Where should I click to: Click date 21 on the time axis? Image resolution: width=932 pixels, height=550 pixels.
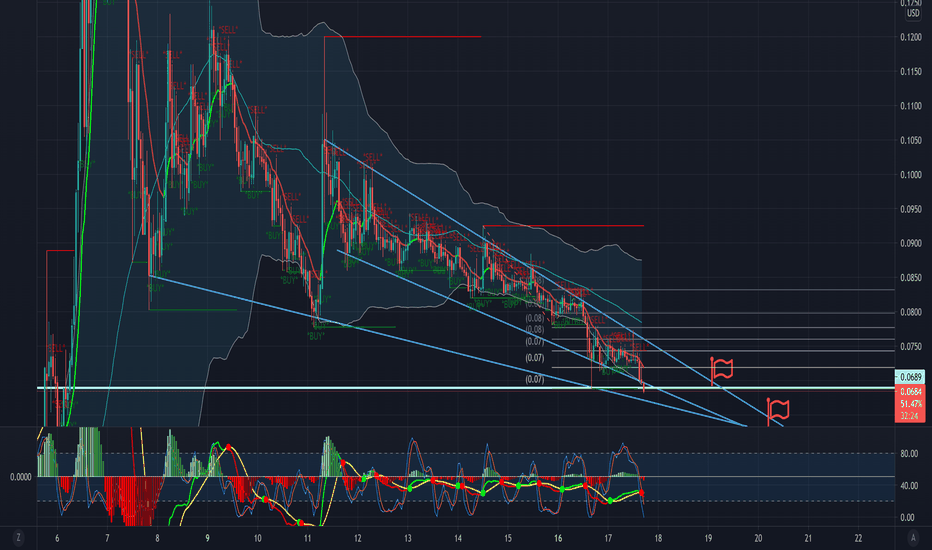coord(808,538)
